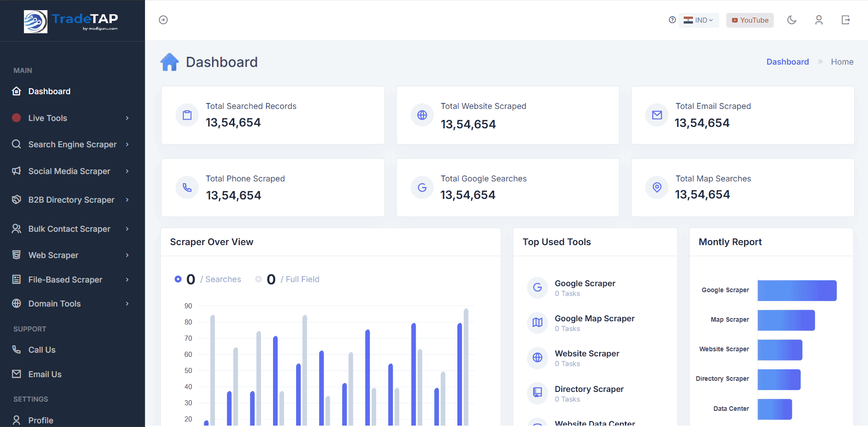Open the IND country dropdown

698,20
